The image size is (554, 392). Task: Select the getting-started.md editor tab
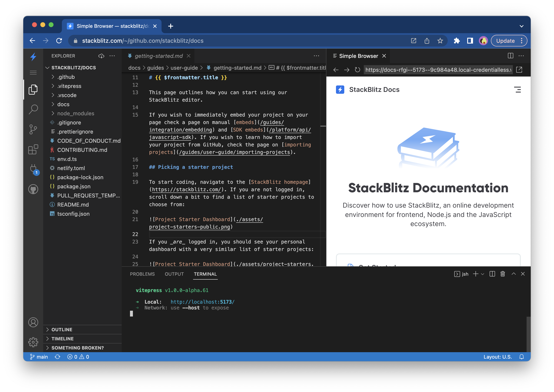[x=158, y=56]
